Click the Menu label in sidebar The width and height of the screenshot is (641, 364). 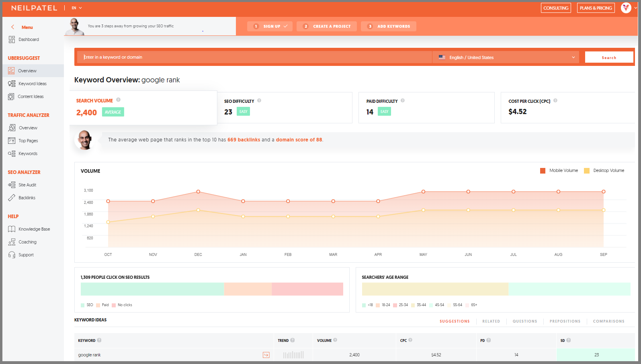(27, 27)
